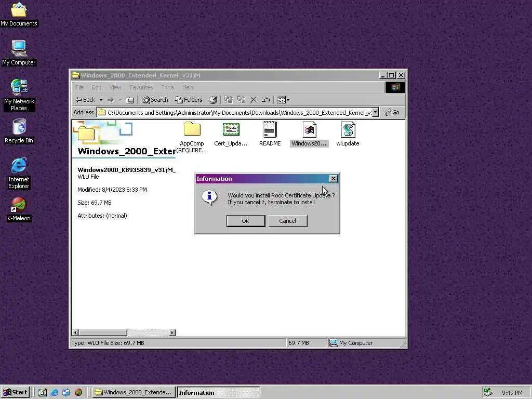Open the Back history dropdown arrow
This screenshot has height=399, width=532.
101,100
